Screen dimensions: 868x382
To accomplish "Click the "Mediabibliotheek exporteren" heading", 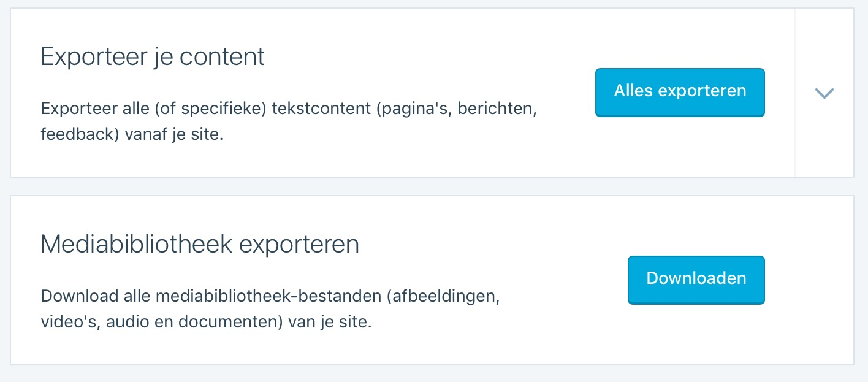I will point(199,245).
